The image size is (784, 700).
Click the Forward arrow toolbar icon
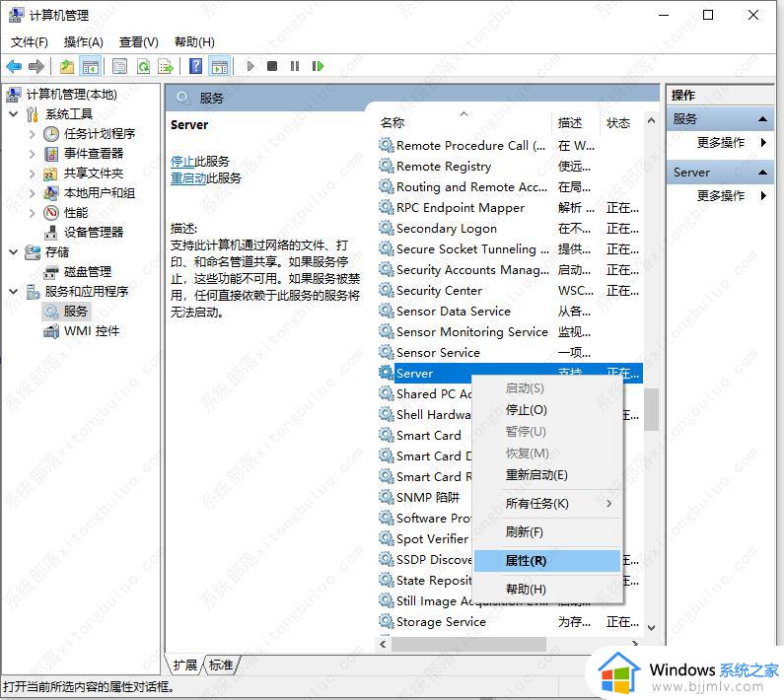(36, 66)
